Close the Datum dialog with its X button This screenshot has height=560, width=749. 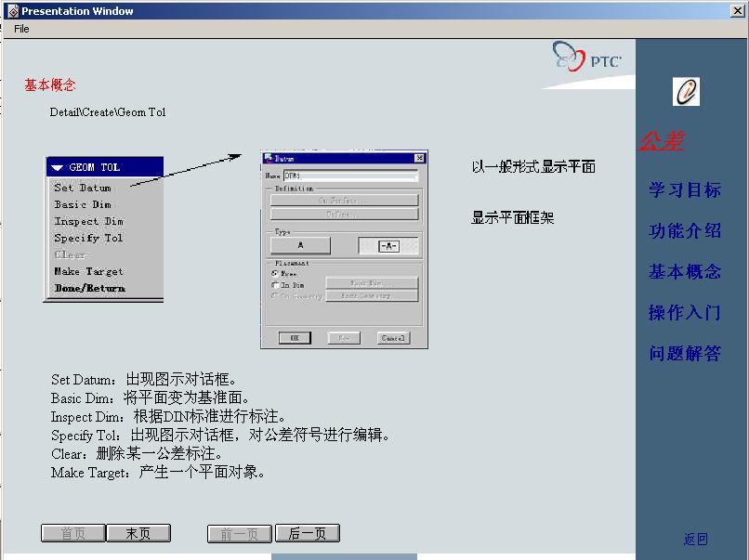(420, 159)
